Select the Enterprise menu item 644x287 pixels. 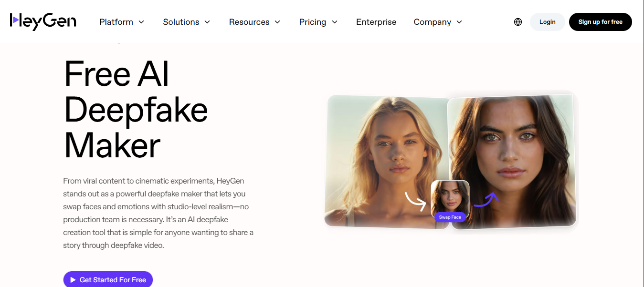tap(376, 21)
